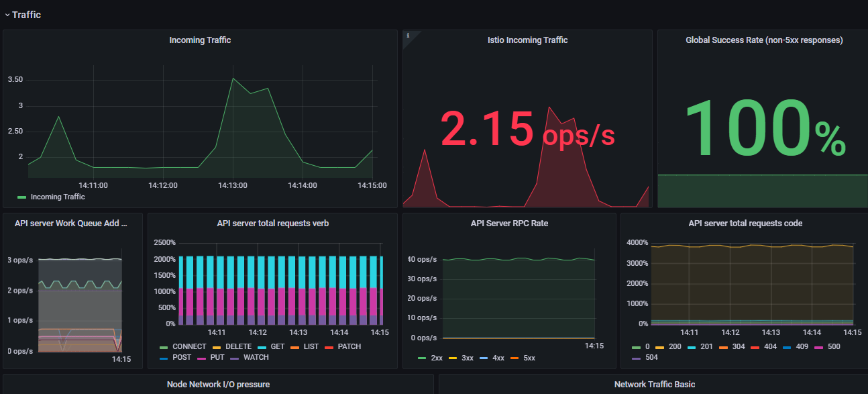The image size is (868, 394).
Task: Click the 14:13:00 axis label on Incoming Traffic
Action: (x=233, y=185)
